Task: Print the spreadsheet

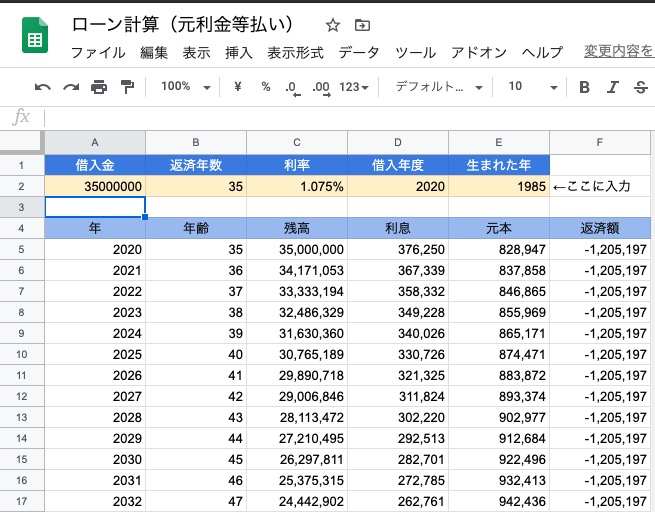Action: pos(99,87)
